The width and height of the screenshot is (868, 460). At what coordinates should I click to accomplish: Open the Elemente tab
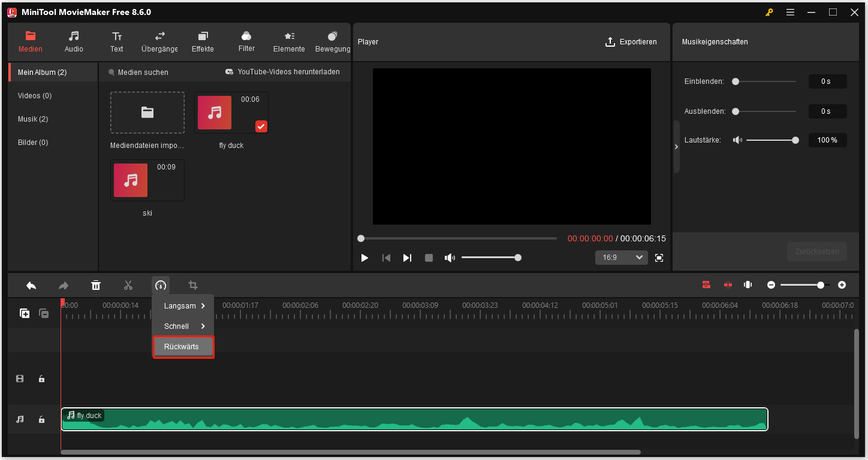coord(289,42)
